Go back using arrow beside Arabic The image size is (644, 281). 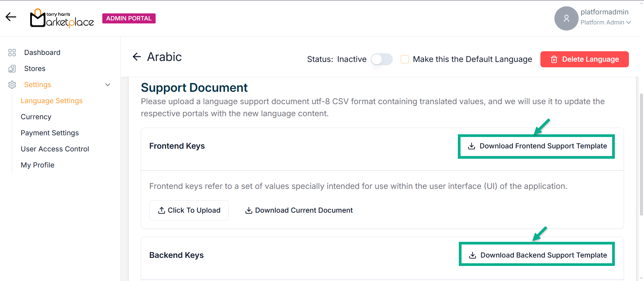[137, 57]
